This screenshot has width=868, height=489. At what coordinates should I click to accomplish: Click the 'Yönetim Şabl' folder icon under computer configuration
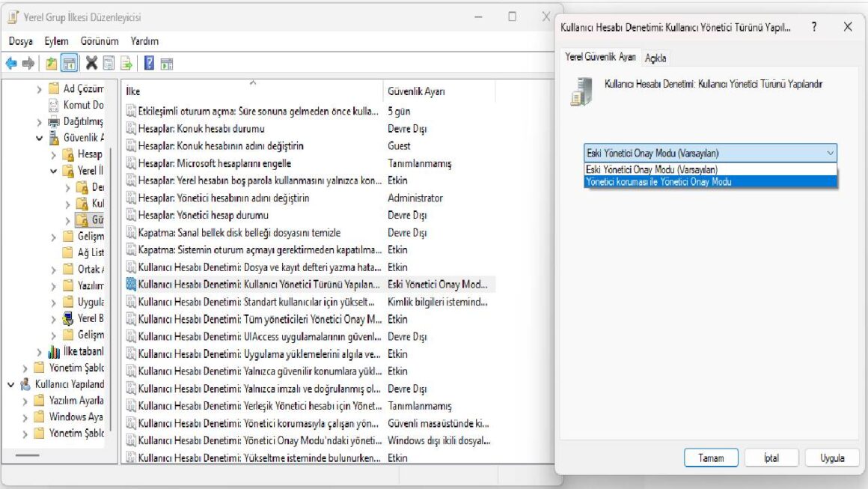click(x=40, y=368)
